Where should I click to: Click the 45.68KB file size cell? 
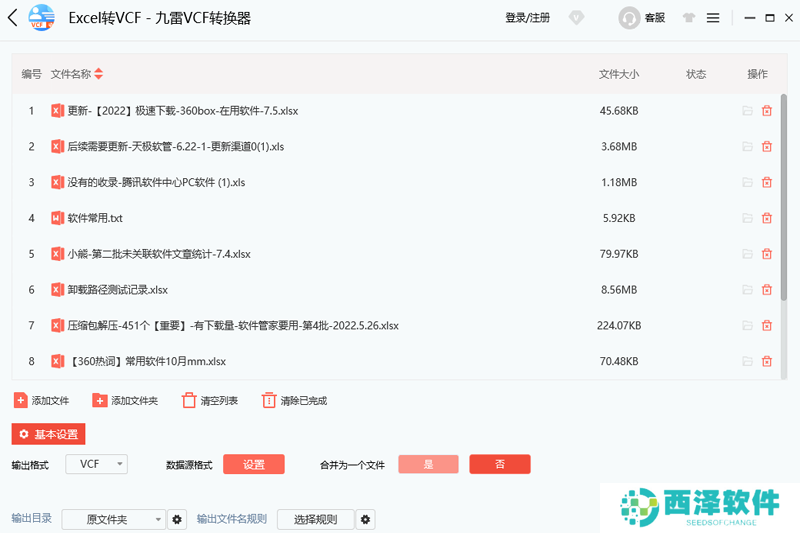click(x=619, y=111)
